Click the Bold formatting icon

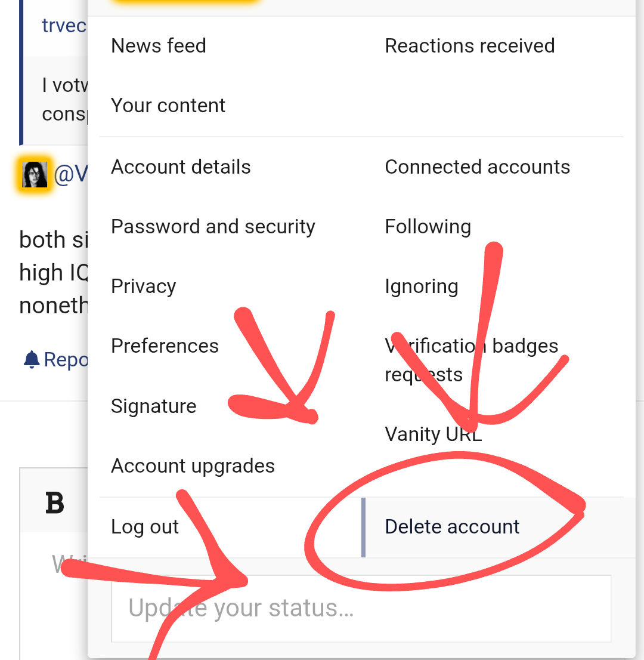click(x=55, y=503)
